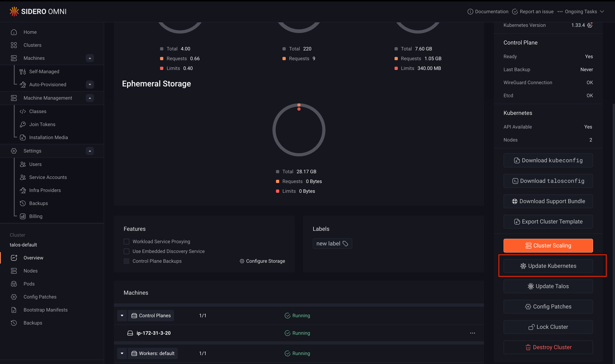
Task: Click the Service Accounts icon
Action: pyautogui.click(x=23, y=177)
